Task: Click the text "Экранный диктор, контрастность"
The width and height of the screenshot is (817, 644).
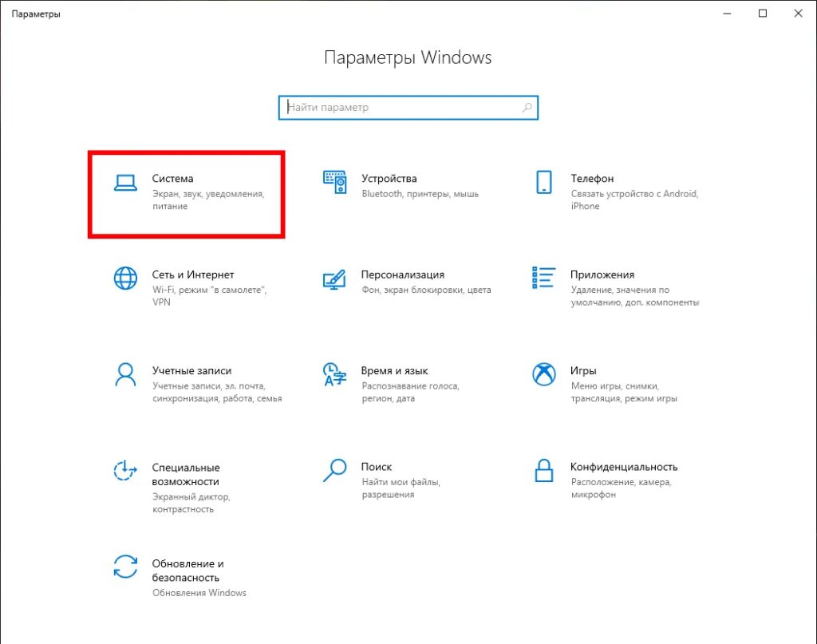Action: coord(191,503)
